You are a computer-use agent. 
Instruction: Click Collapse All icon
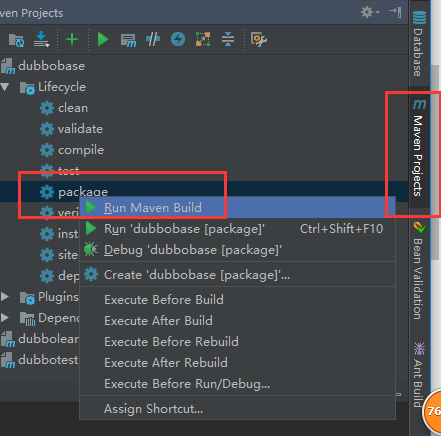[x=228, y=39]
